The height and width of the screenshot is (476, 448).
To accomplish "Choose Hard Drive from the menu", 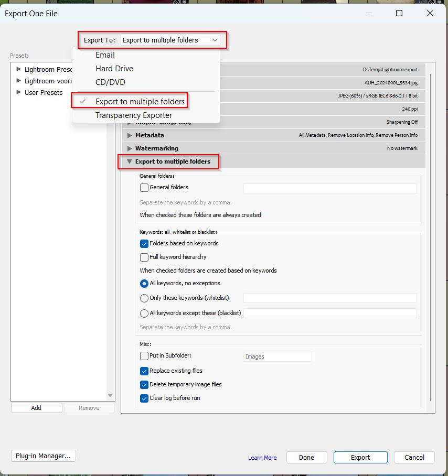I will pos(114,69).
